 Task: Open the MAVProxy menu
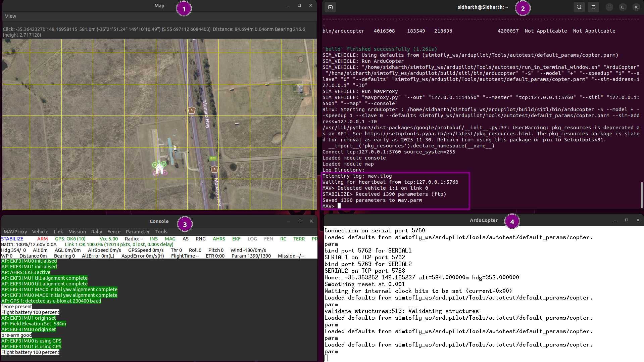coord(15,231)
